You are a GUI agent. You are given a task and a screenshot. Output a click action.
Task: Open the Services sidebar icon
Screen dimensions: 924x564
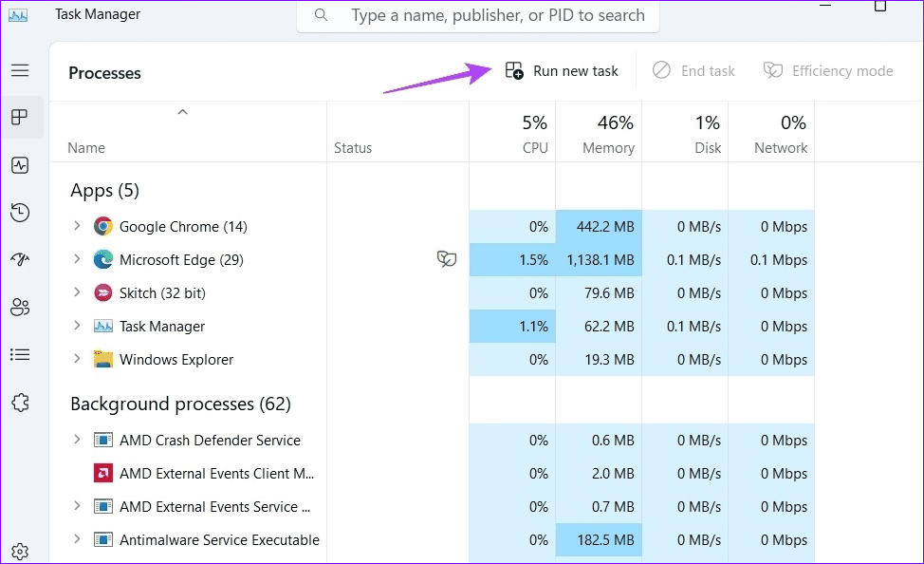20,402
